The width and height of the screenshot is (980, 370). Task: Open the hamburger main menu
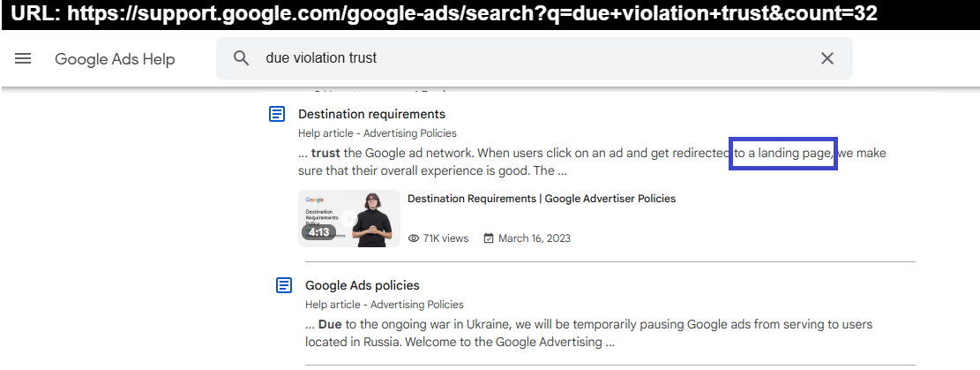click(x=23, y=59)
